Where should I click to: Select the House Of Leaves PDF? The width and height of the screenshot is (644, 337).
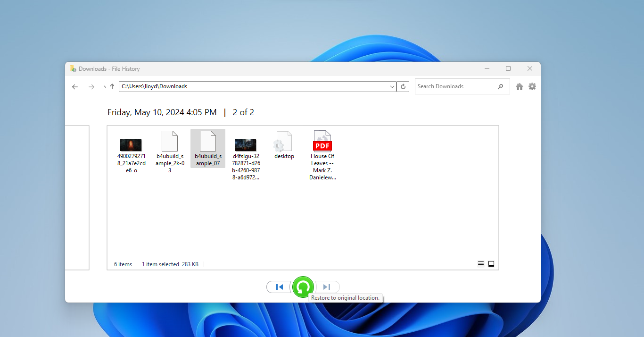click(322, 155)
